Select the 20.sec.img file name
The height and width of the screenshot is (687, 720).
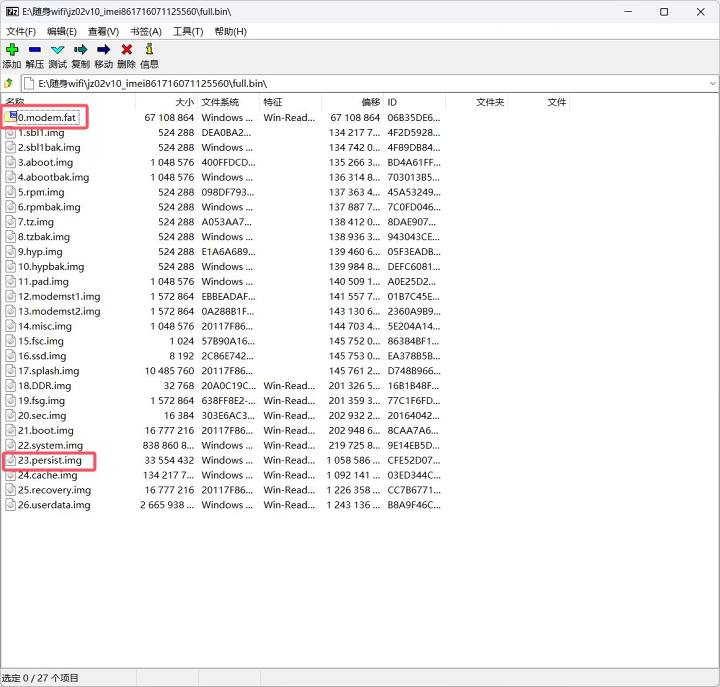pyautogui.click(x=42, y=416)
